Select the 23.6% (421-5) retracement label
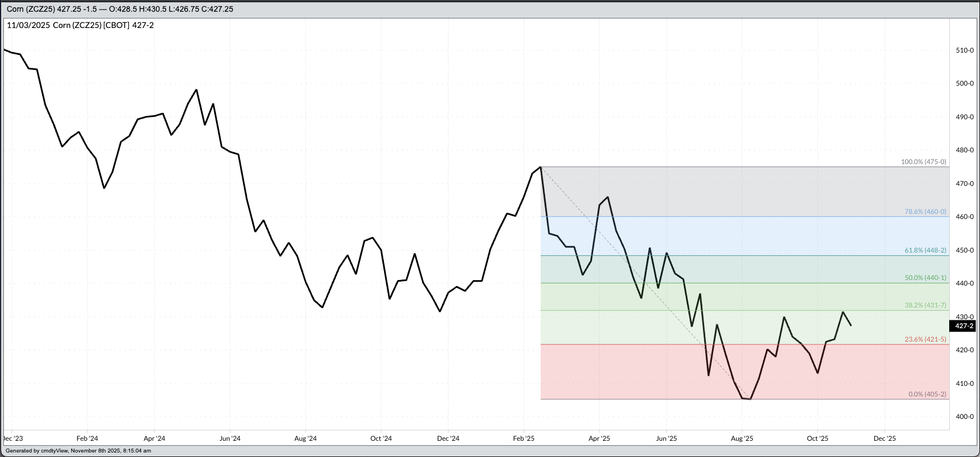The width and height of the screenshot is (980, 457). click(925, 339)
